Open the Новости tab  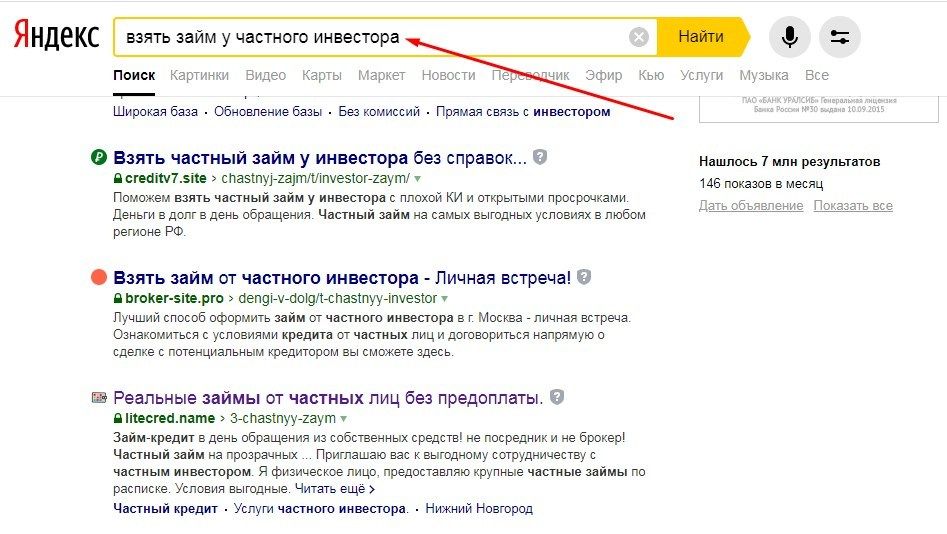tap(448, 75)
